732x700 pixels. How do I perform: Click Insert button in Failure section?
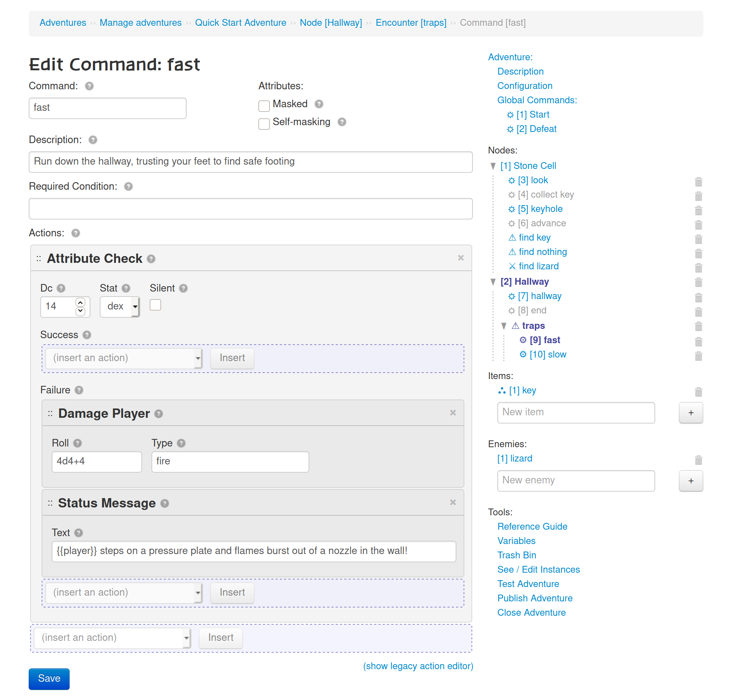pyautogui.click(x=232, y=593)
